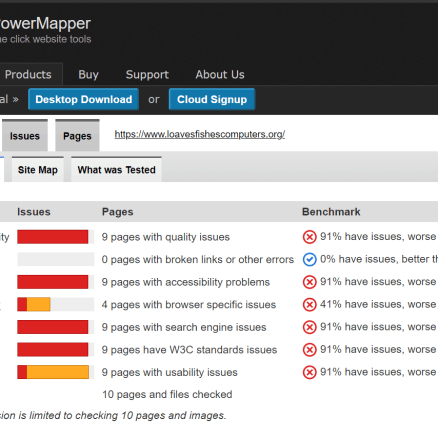Switch to the Issues tab
438x438 pixels.
coord(25,136)
